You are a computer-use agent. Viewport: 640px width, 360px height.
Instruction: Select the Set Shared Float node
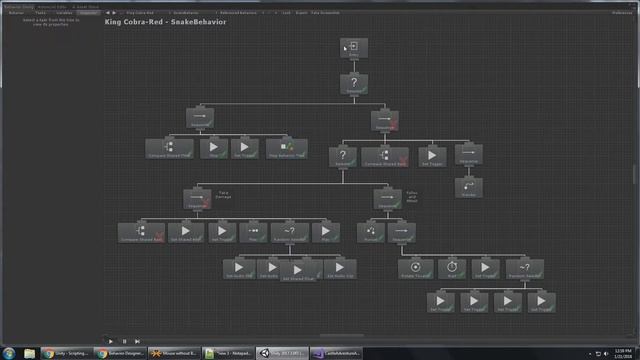[298, 272]
